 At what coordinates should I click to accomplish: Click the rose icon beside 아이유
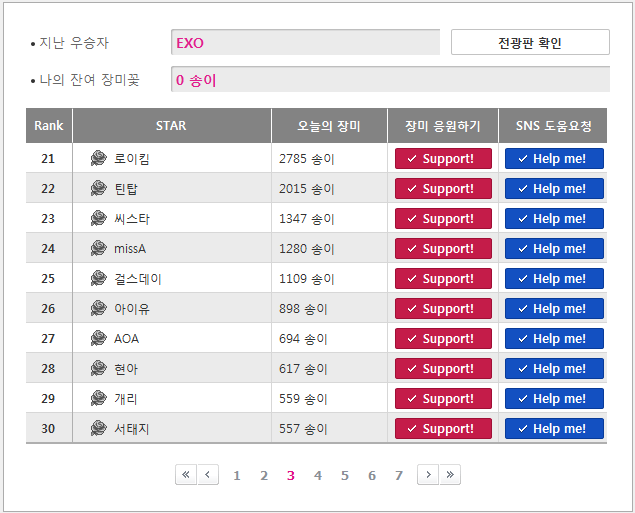[98, 308]
